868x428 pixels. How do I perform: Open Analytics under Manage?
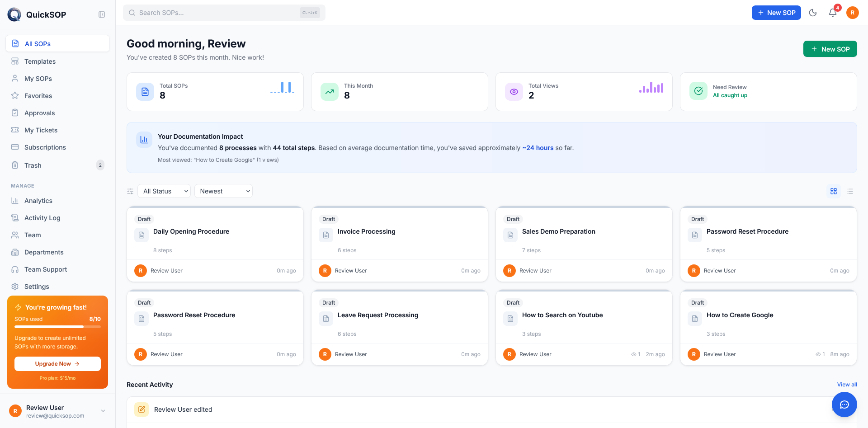point(58,201)
